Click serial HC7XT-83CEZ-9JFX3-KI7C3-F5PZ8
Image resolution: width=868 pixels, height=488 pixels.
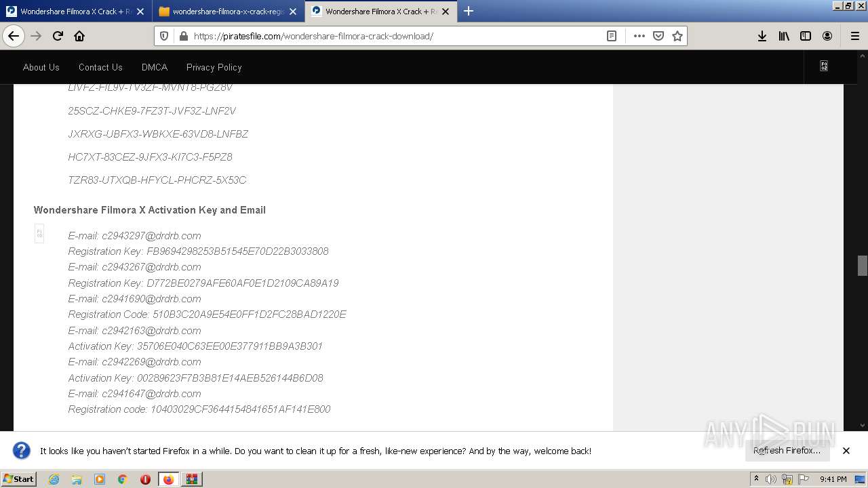click(150, 157)
